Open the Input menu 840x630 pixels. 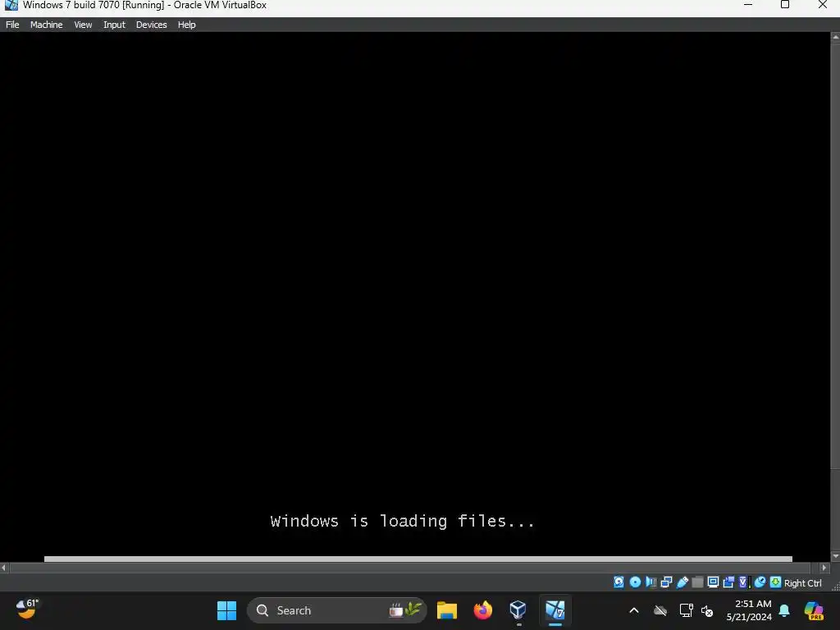[x=114, y=25]
